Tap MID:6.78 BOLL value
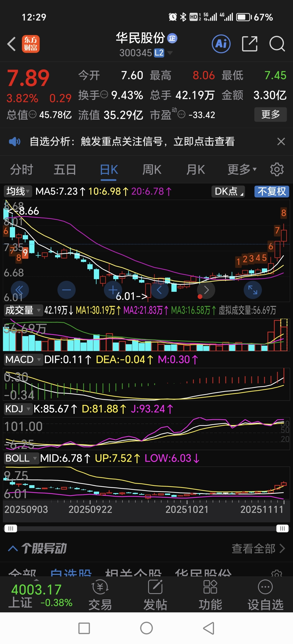 point(65,458)
